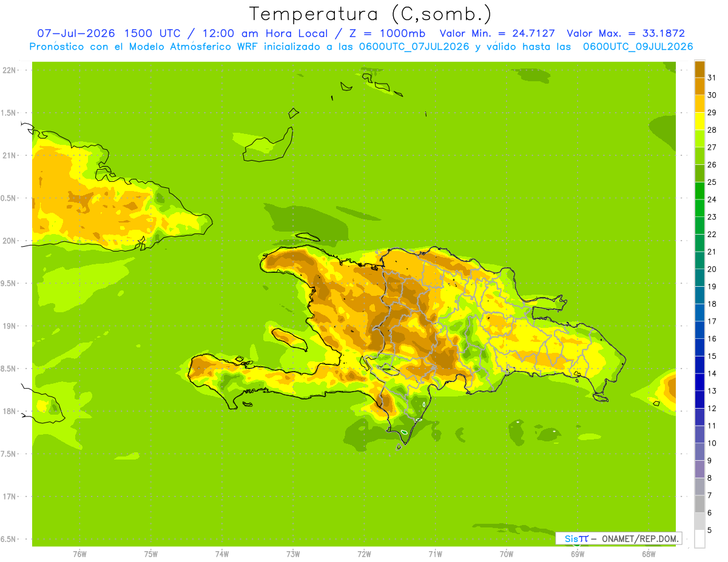Select the "Valor Max. = 33.1872" value
728x562 pixels.
coord(625,33)
